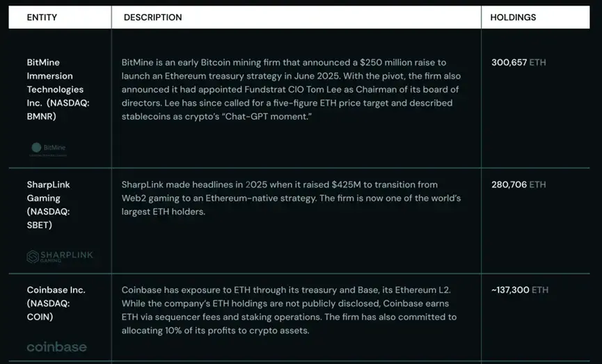Image resolution: width=602 pixels, height=364 pixels.
Task: Click the BMNR ticker symbol
Action: click(40, 116)
